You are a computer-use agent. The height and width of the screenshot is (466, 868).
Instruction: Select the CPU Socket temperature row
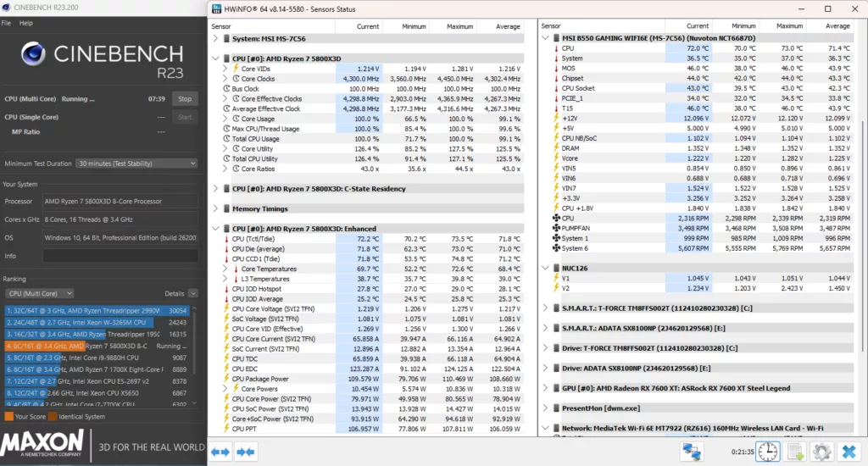pyautogui.click(x=701, y=88)
